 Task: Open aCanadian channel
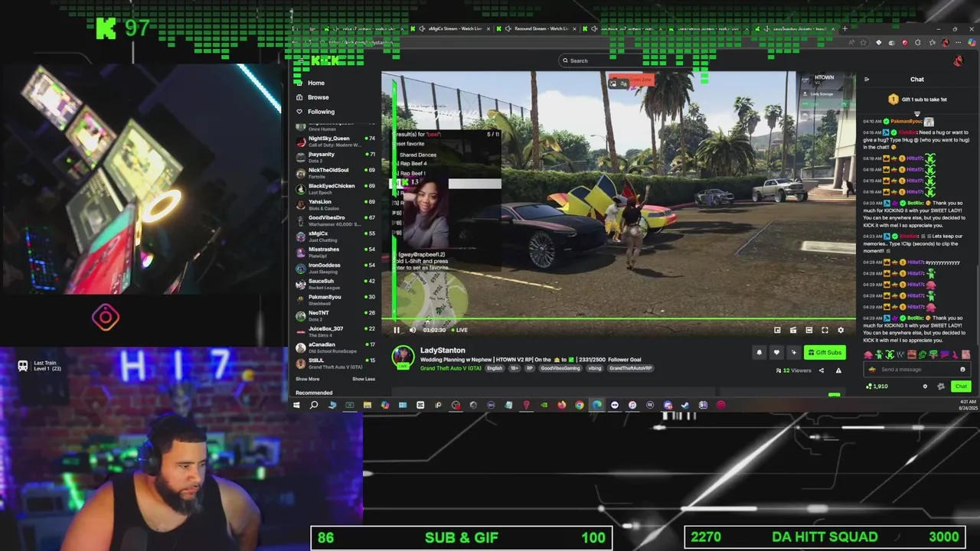(335, 347)
